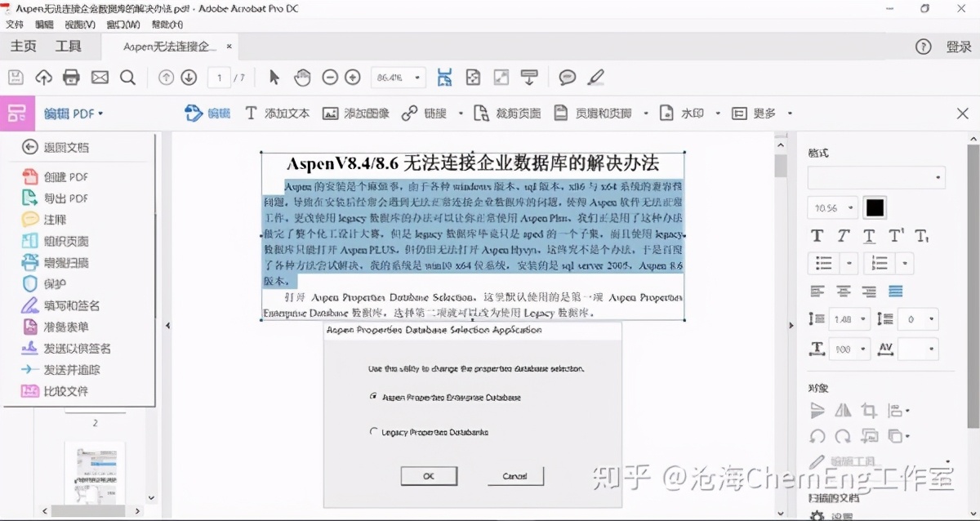The image size is (980, 521).
Task: Click the black font color swatch
Action: [875, 207]
